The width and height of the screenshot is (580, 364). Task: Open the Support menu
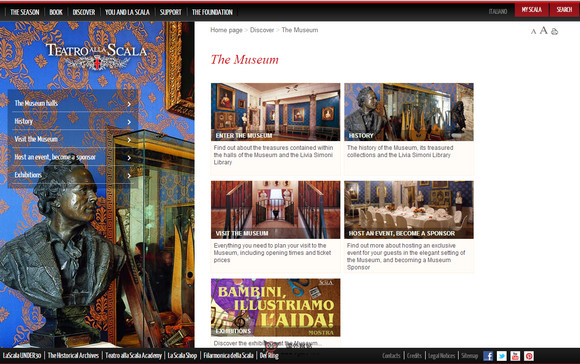171,12
